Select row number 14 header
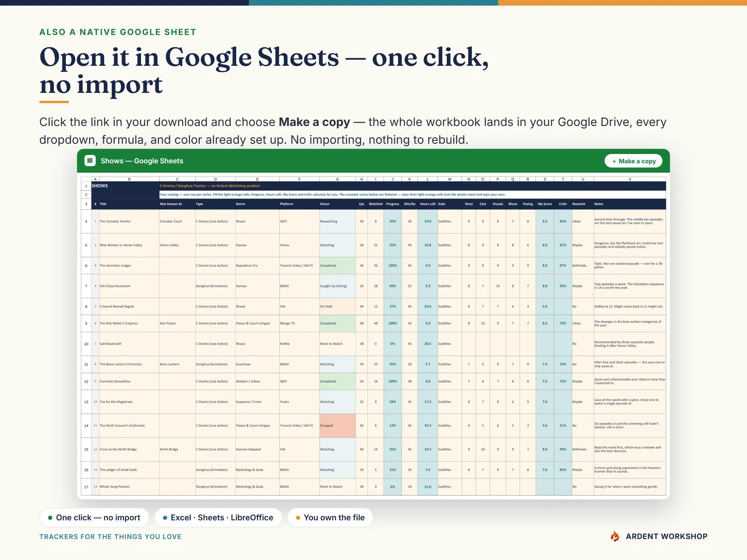 coord(86,426)
